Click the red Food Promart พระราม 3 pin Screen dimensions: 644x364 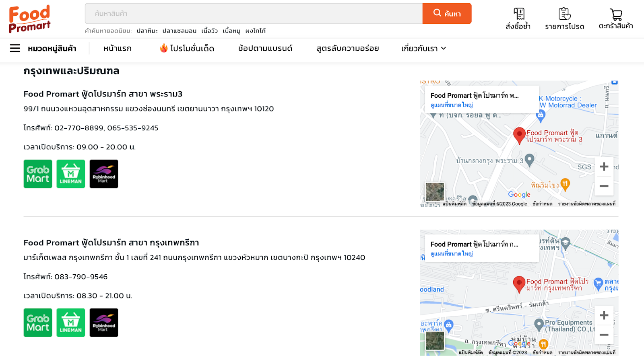click(x=519, y=136)
